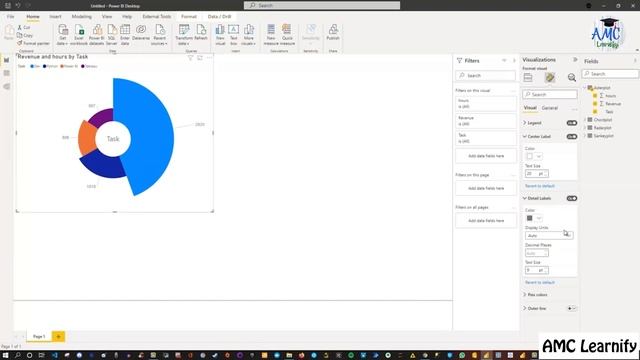This screenshot has width=640, height=360.
Task: Open the Detail Labels color picker
Action: [x=533, y=218]
